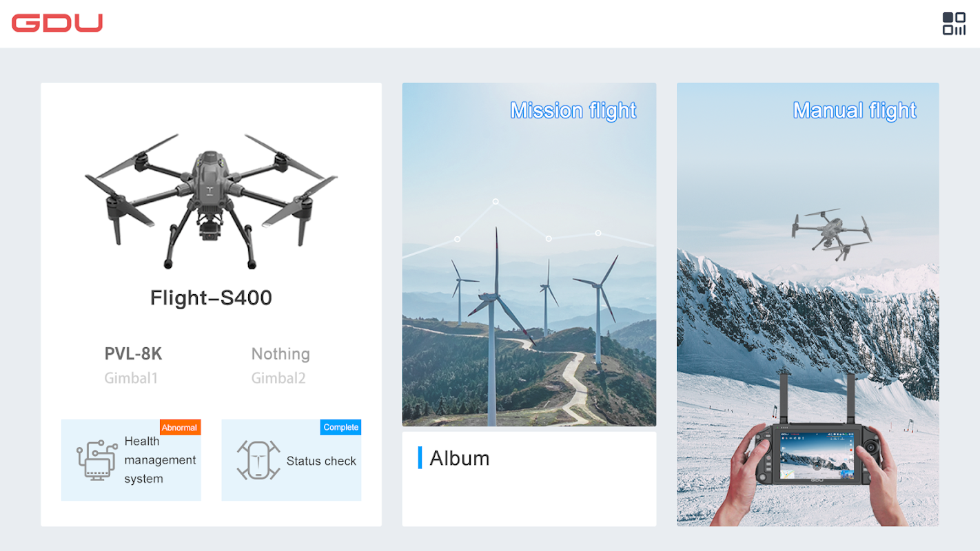
Task: Click the Gimbal1 label
Action: [131, 378]
